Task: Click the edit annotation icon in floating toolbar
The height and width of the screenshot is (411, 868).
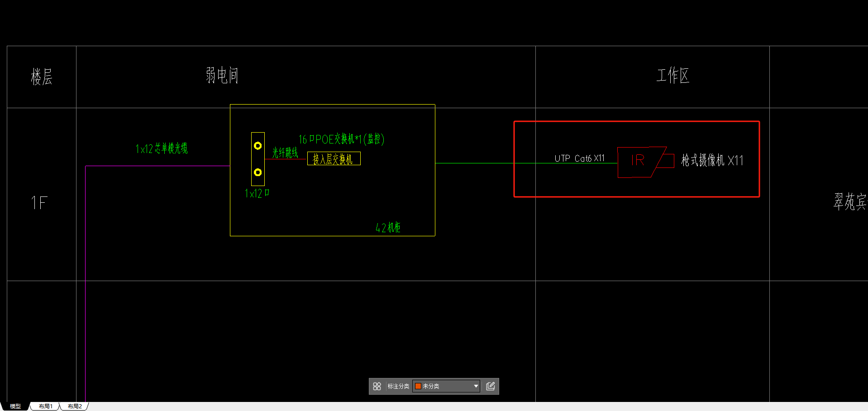Action: tap(491, 386)
